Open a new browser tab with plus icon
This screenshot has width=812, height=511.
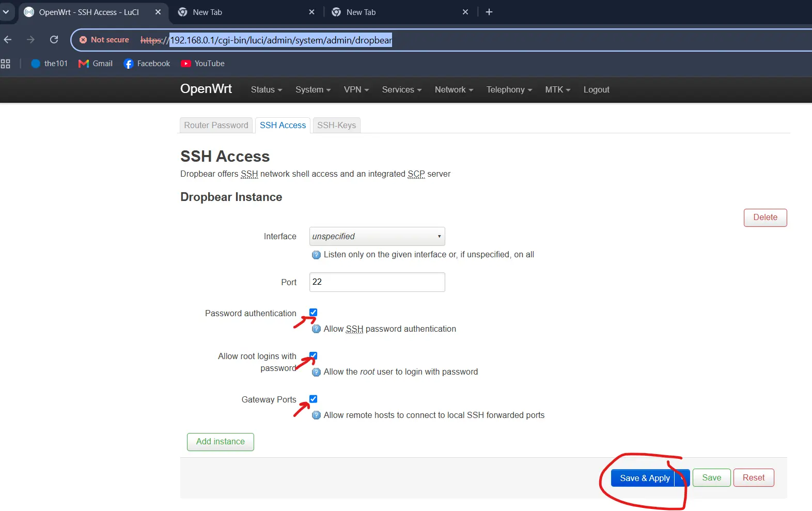489,12
